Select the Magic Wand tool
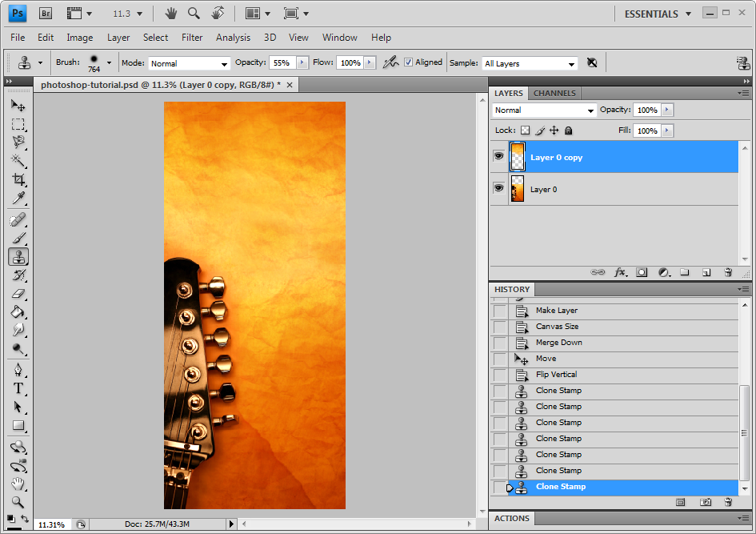The image size is (756, 534). click(18, 161)
